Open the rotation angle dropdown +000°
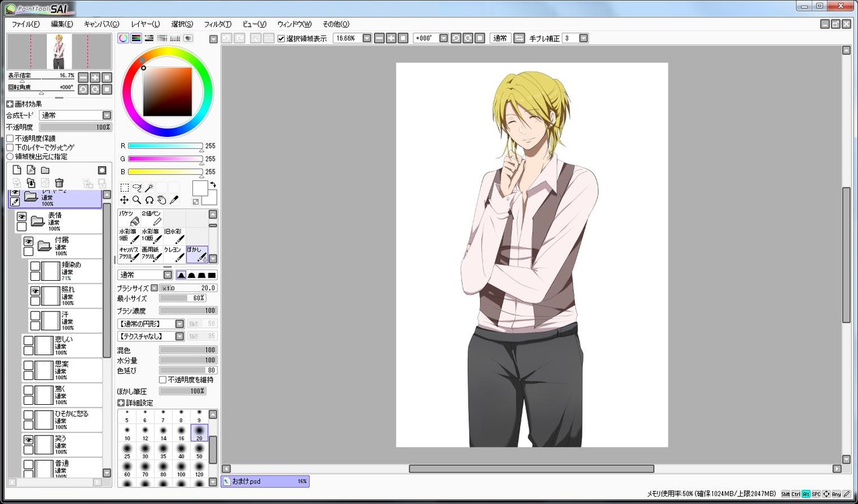 (x=444, y=38)
